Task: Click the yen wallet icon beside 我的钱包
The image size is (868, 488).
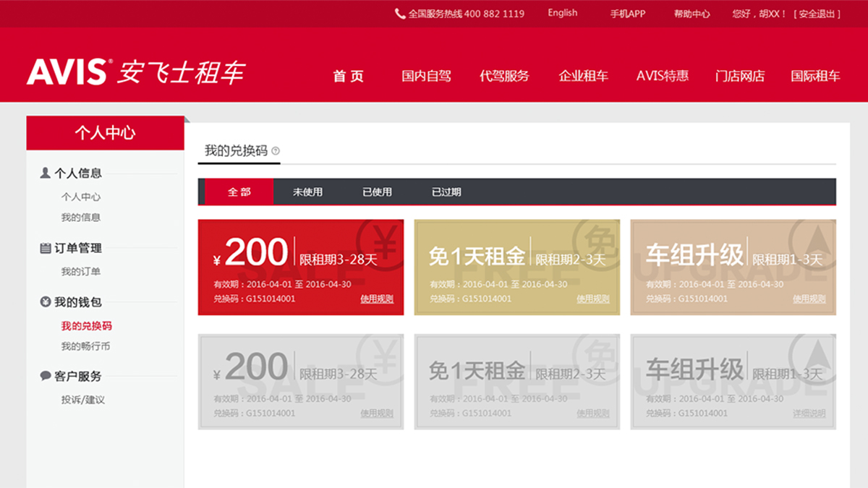Action: [45, 302]
